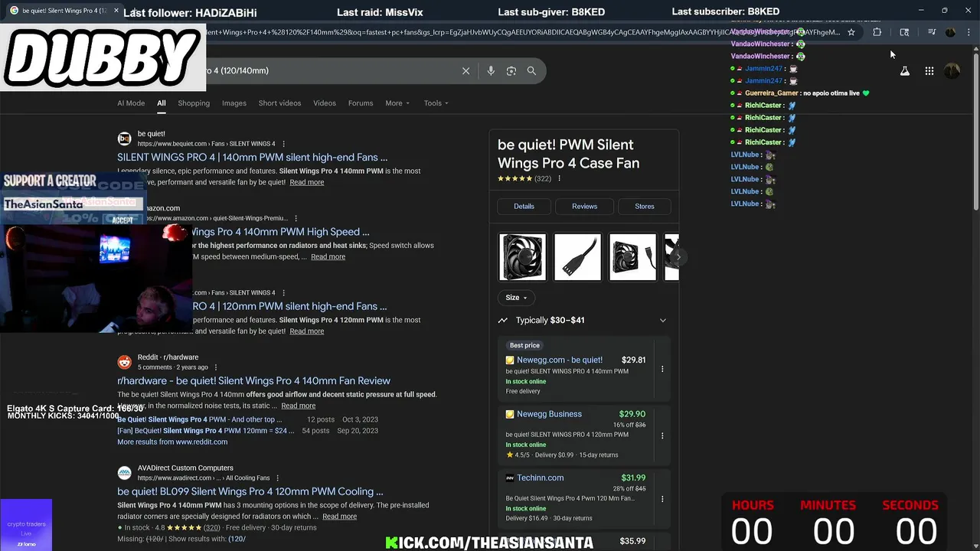980x551 pixels.
Task: Open more options for Reddit r/hardware result
Action: pyautogui.click(x=216, y=367)
